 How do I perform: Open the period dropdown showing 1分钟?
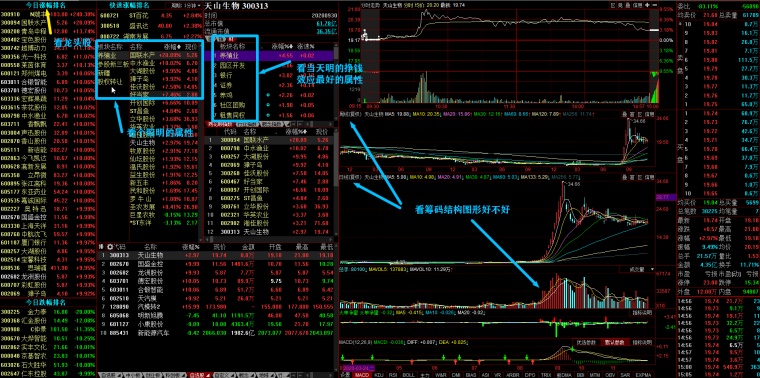click(x=184, y=5)
